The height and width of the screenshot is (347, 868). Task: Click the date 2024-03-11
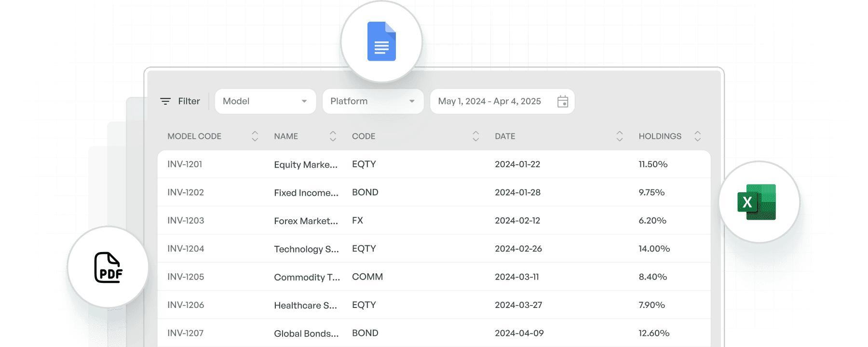(517, 277)
